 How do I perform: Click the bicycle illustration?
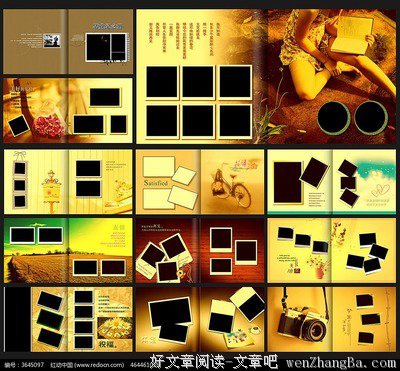tap(232, 188)
